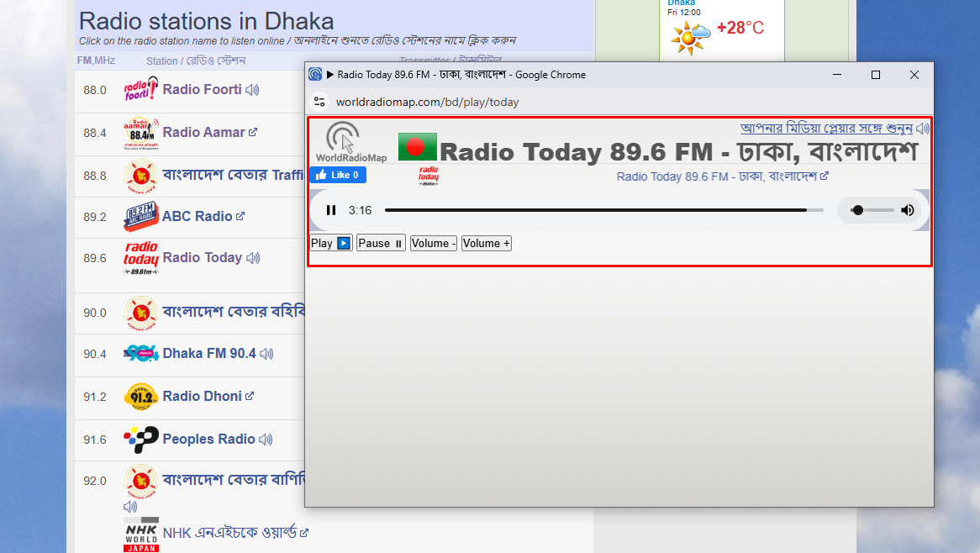This screenshot has width=980, height=553.
Task: Click the small Radio Today logo in the popup
Action: (x=429, y=176)
